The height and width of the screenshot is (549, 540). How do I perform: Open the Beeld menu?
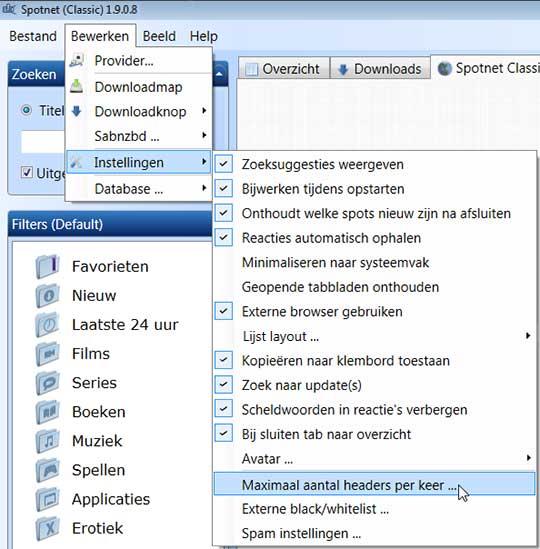pyautogui.click(x=159, y=36)
